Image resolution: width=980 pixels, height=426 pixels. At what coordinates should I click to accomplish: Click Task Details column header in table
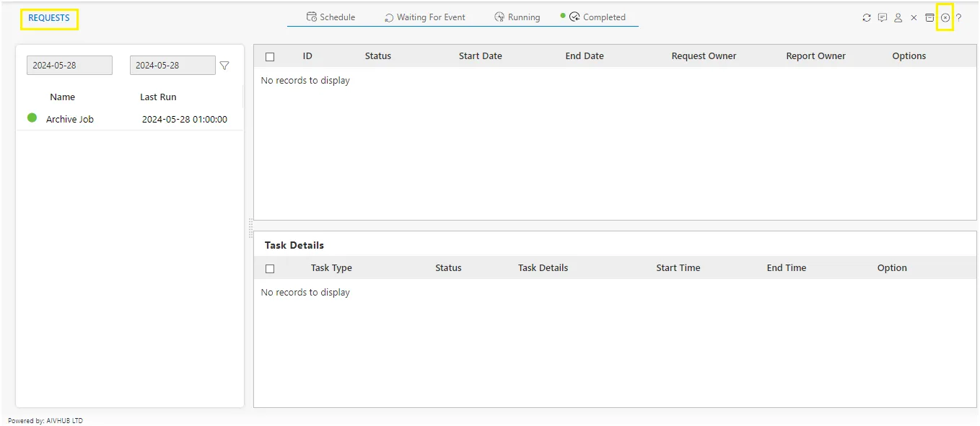[x=543, y=268]
